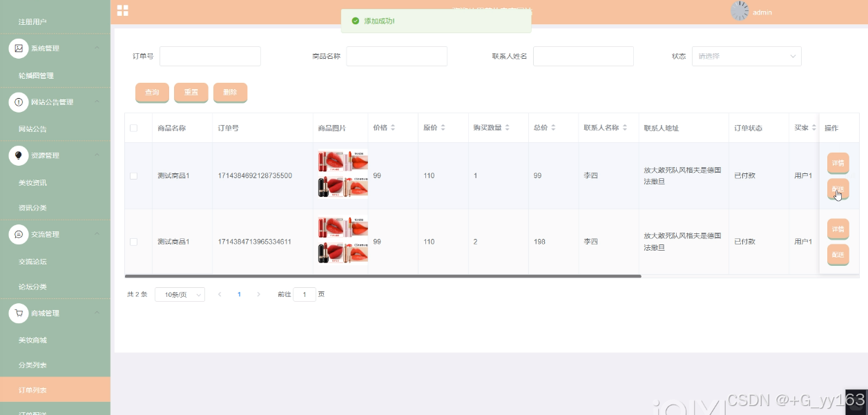
Task: Focus the 前往 page number input
Action: coord(305,295)
